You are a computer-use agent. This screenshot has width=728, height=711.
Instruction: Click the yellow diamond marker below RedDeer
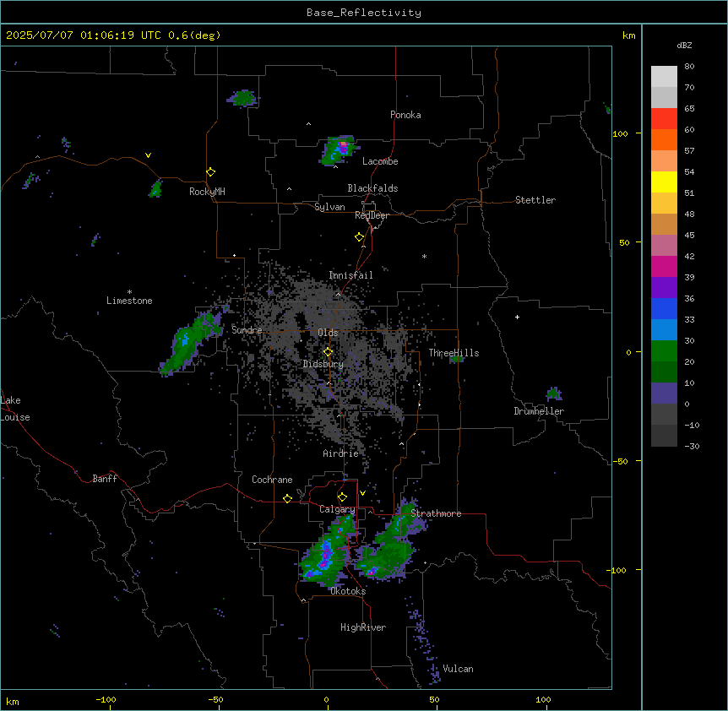(x=359, y=237)
